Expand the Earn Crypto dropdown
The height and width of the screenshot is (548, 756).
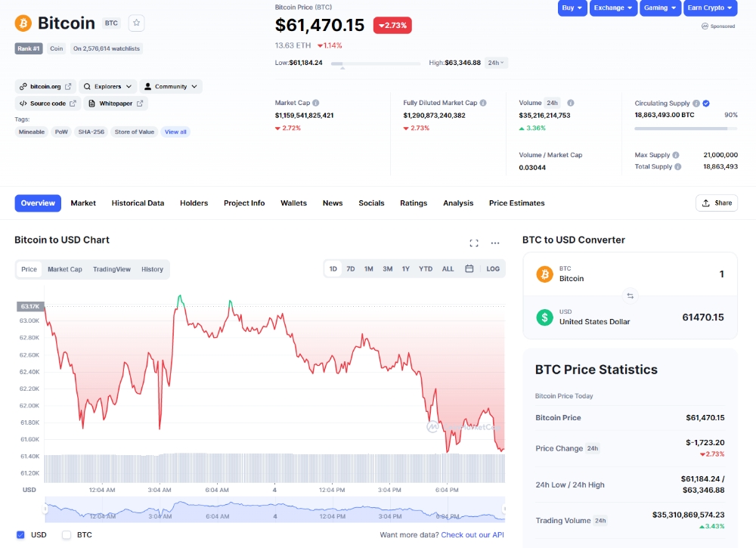(x=710, y=8)
